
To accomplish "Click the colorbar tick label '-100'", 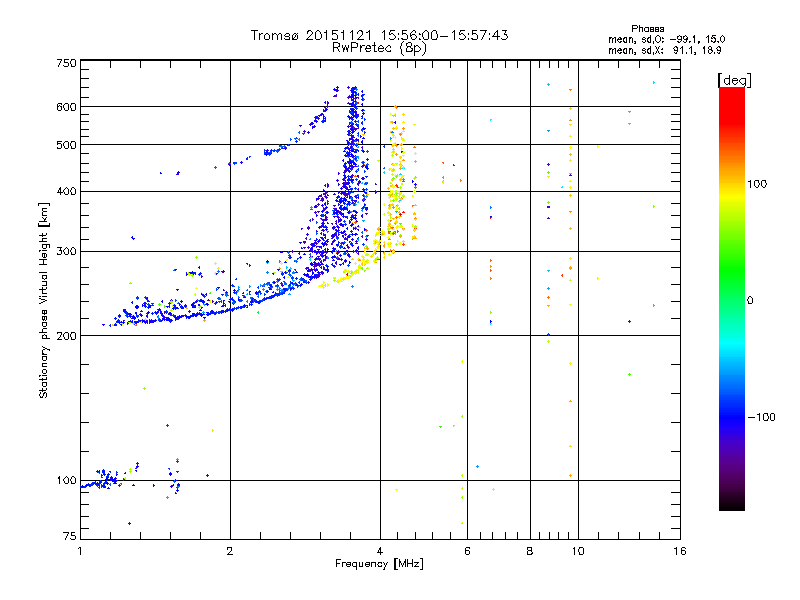I will (761, 417).
